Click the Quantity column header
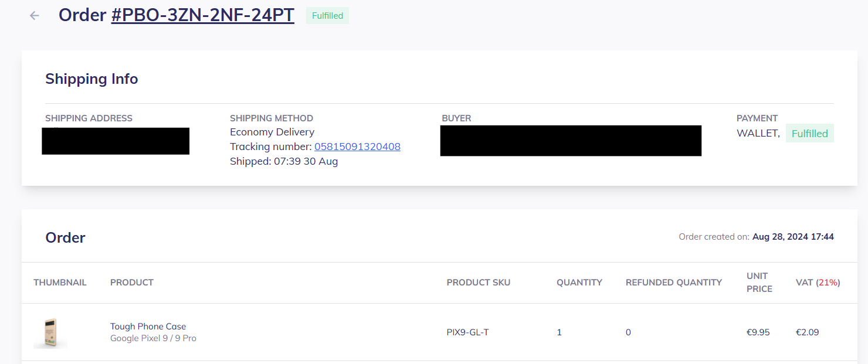Screen dimensions: 868x364 (x=579, y=283)
